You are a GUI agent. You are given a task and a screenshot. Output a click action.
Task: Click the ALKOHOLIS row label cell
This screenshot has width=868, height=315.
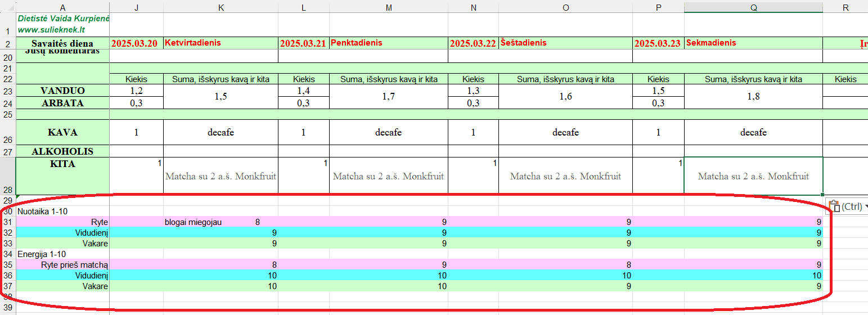(62, 151)
